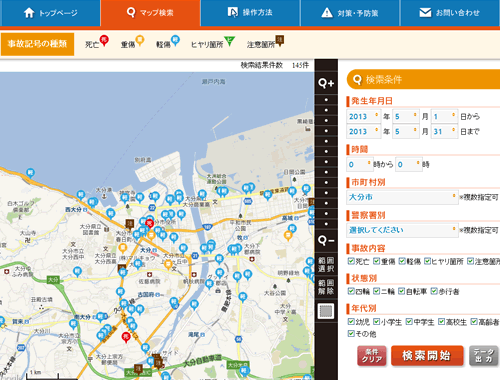Click red 死亡 marker near 大分市役所
The height and width of the screenshot is (380, 500).
(x=150, y=224)
